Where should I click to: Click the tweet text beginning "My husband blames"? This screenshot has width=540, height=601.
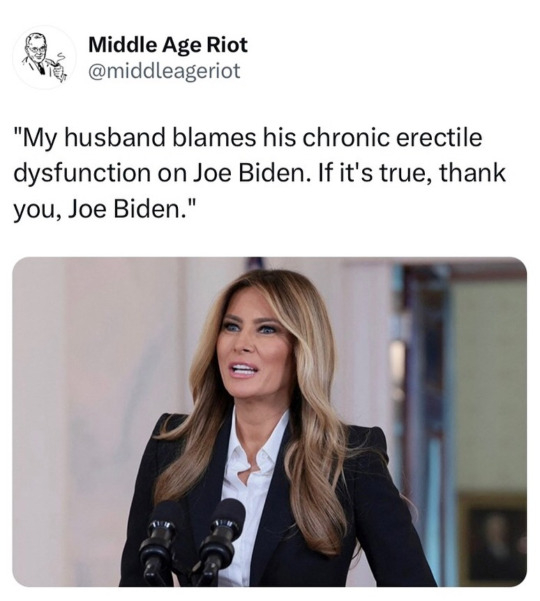[259, 174]
